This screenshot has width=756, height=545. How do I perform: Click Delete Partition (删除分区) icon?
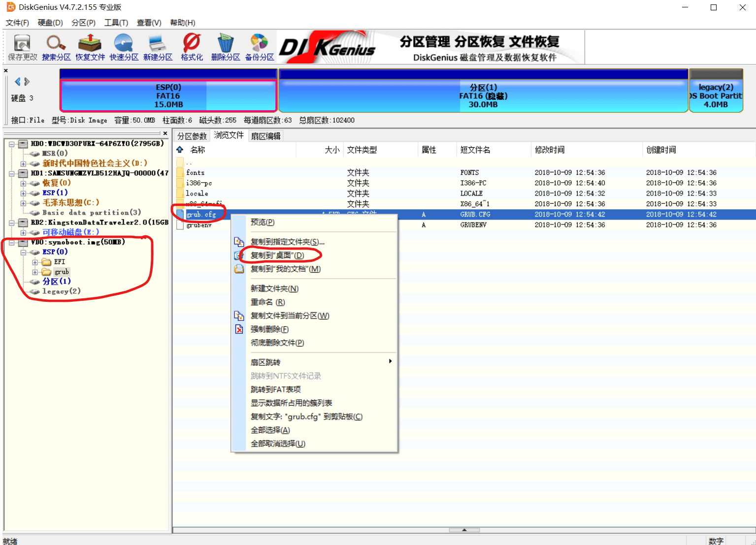click(x=226, y=48)
